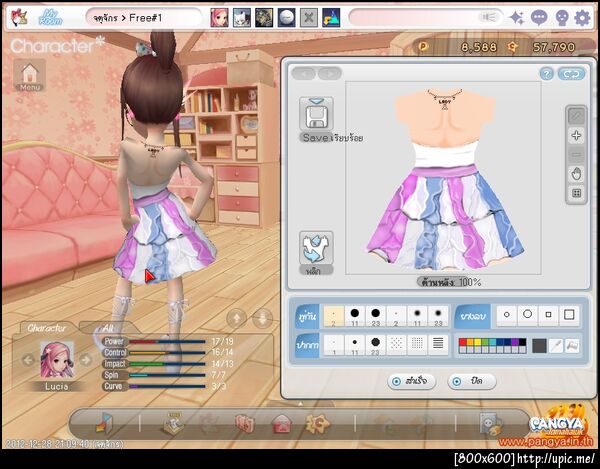Image resolution: width=600 pixels, height=469 pixels.
Task: Click the pink chat input field
Action: pyautogui.click(x=426, y=18)
